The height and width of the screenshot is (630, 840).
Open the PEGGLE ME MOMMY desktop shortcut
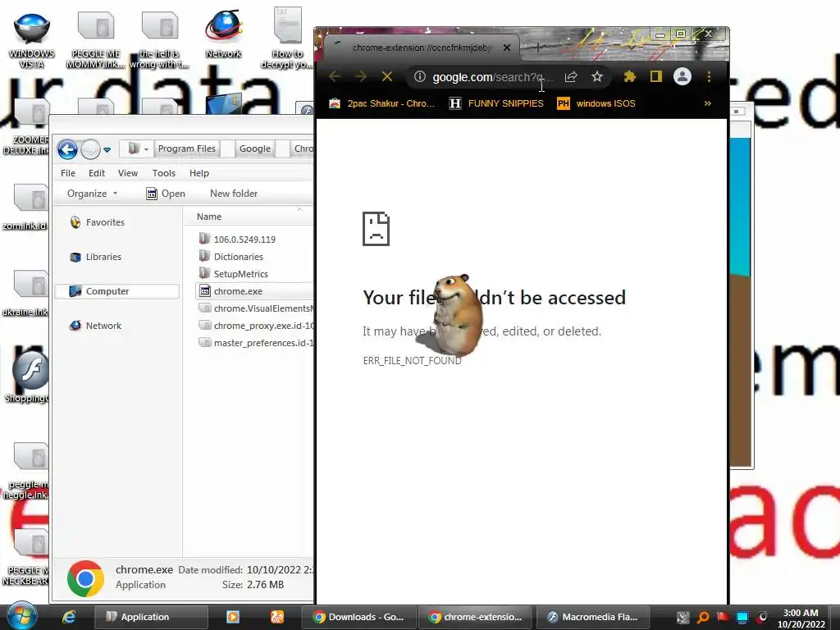95,39
